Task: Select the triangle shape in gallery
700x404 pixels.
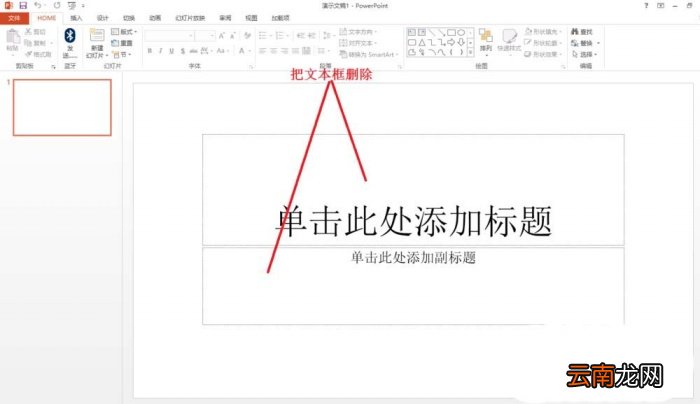Action: pos(421,42)
